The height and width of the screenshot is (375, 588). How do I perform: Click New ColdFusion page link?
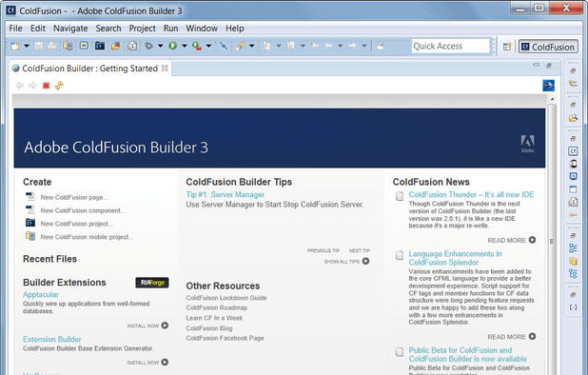coord(74,197)
